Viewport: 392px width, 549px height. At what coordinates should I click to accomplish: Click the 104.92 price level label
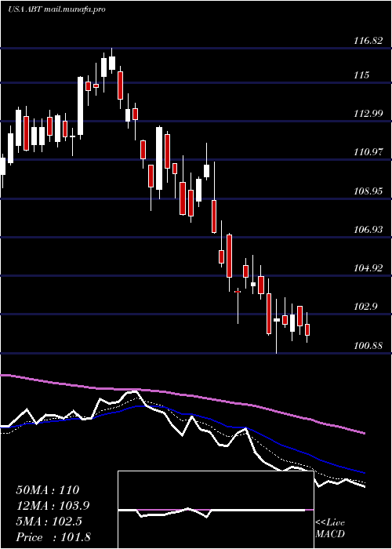(x=368, y=268)
